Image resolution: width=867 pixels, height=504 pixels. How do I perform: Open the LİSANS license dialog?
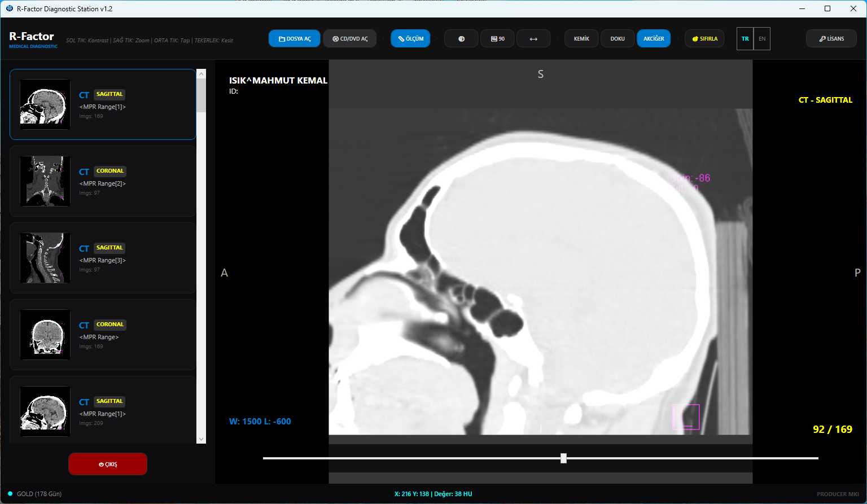[x=831, y=39]
